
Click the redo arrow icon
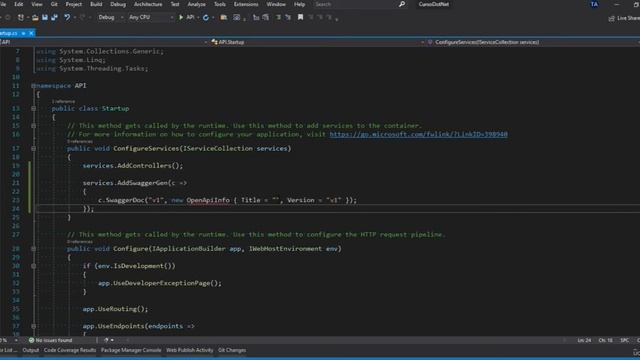(82, 18)
